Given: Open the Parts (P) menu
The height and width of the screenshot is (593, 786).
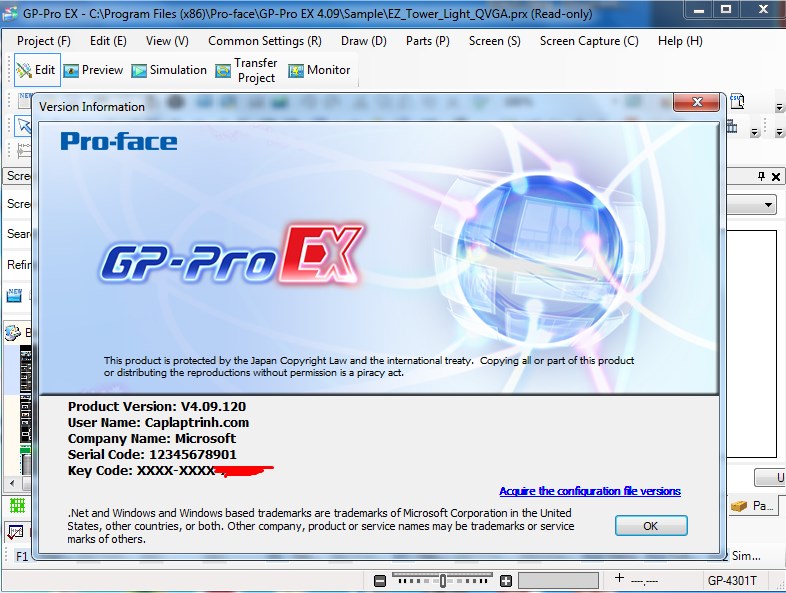Looking at the screenshot, I should pos(428,41).
